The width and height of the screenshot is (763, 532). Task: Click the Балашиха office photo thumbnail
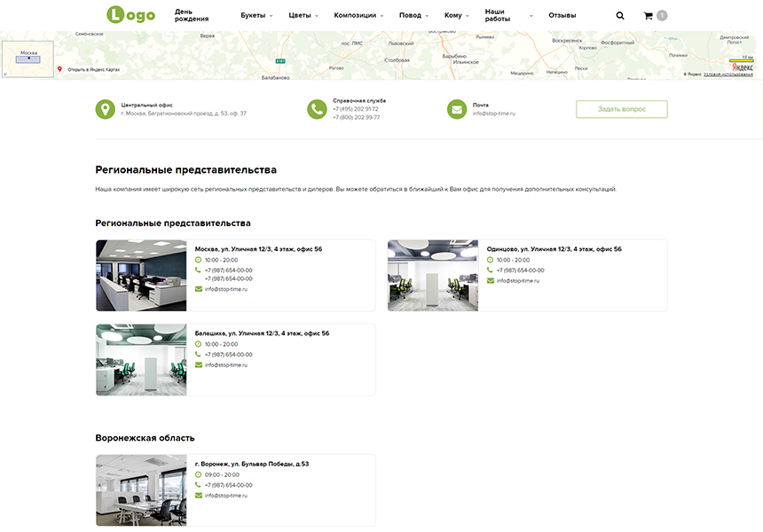click(x=141, y=359)
